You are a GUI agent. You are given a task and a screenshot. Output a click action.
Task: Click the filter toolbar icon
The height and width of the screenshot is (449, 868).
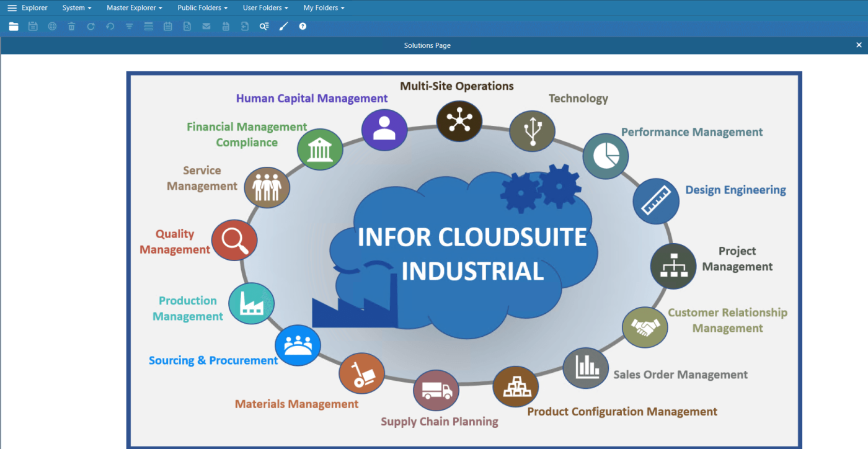click(x=129, y=27)
